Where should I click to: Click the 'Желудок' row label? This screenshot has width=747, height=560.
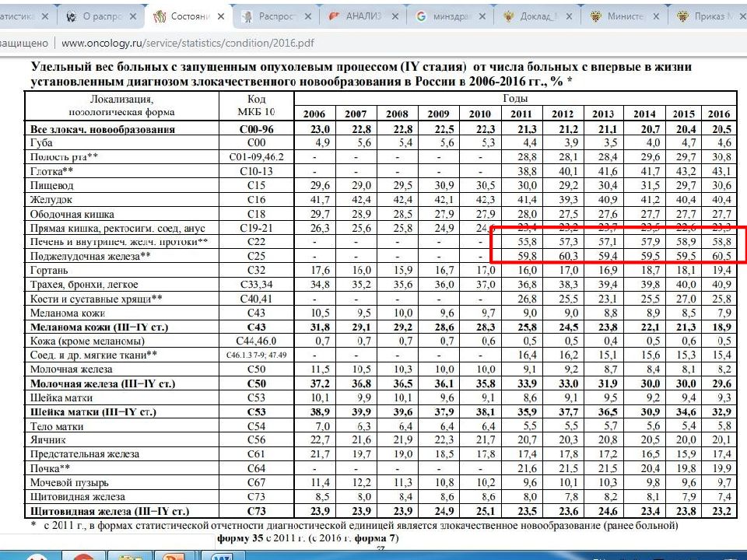tap(51, 200)
